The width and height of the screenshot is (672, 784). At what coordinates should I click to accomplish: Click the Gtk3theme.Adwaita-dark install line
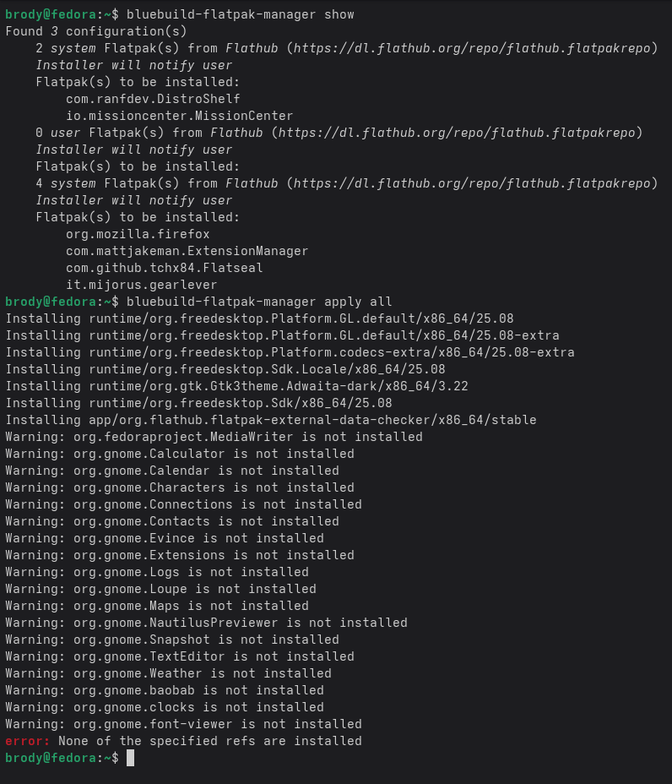tap(236, 386)
